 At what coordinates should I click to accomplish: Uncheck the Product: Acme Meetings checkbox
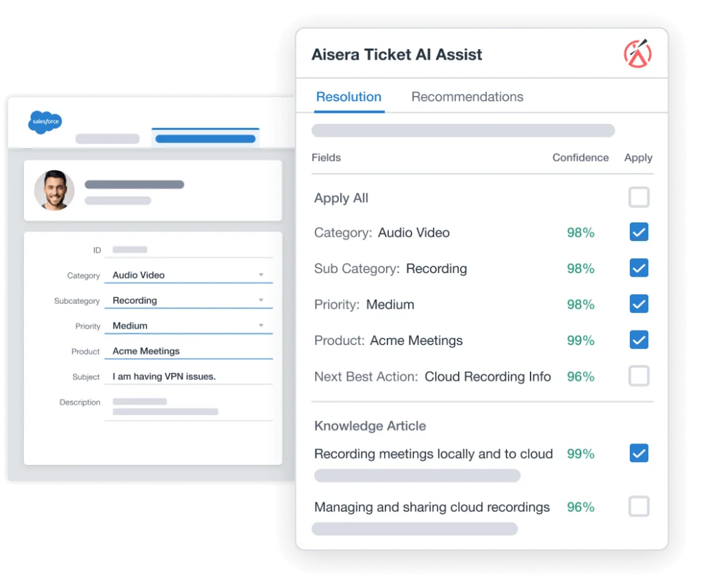tap(639, 340)
